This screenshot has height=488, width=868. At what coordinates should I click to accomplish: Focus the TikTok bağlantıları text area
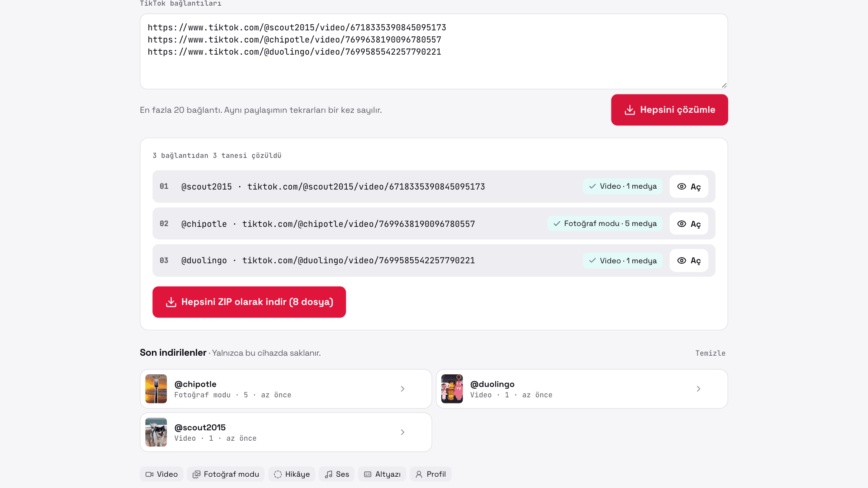434,52
